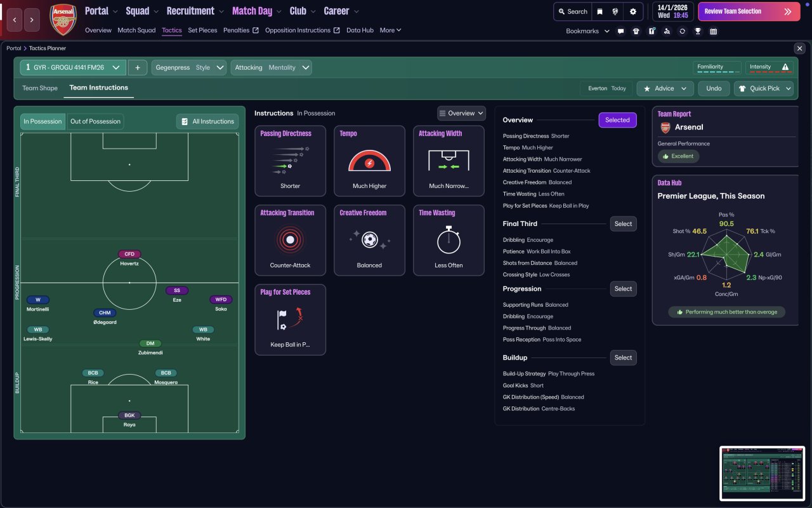Open the Search box in the top bar
Viewport: 812px width, 508px height.
[572, 11]
